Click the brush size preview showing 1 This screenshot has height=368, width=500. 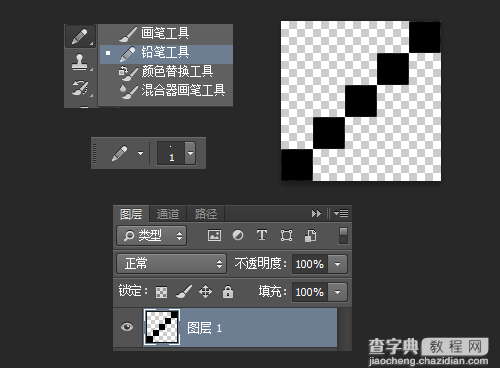pos(171,153)
